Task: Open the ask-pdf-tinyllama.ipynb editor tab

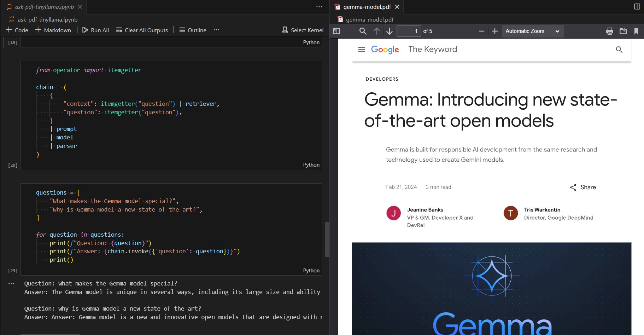Action: click(x=44, y=7)
